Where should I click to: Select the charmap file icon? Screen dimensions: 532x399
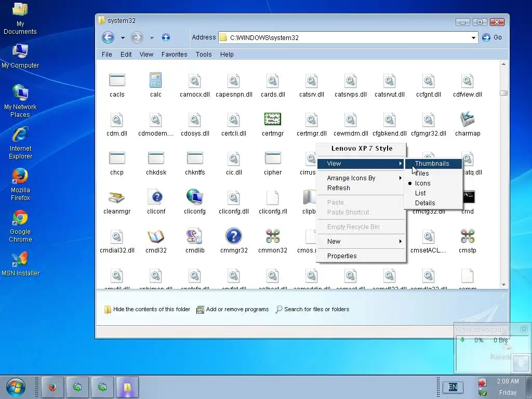[x=467, y=119]
